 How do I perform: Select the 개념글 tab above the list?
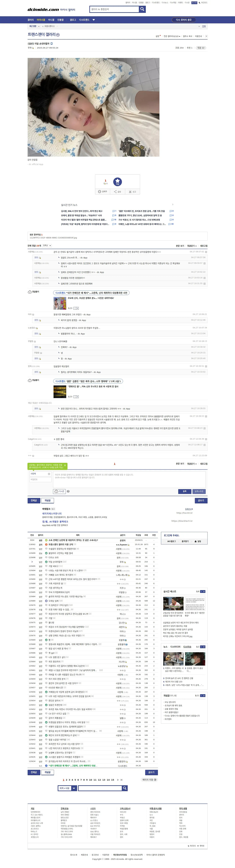48,500
